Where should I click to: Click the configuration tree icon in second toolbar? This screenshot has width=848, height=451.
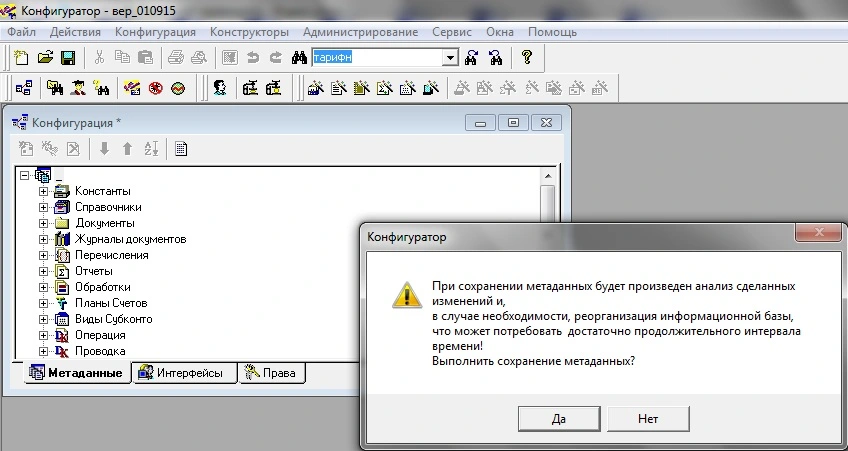tap(23, 89)
